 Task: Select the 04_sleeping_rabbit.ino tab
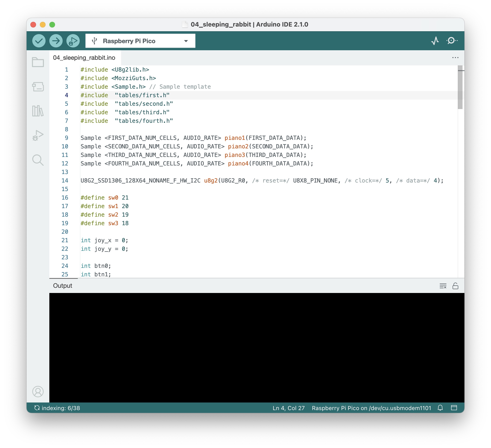[x=84, y=58]
